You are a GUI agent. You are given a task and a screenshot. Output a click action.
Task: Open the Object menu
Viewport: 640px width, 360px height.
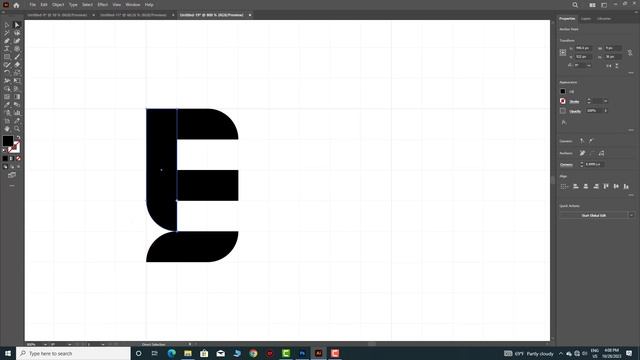tap(58, 5)
